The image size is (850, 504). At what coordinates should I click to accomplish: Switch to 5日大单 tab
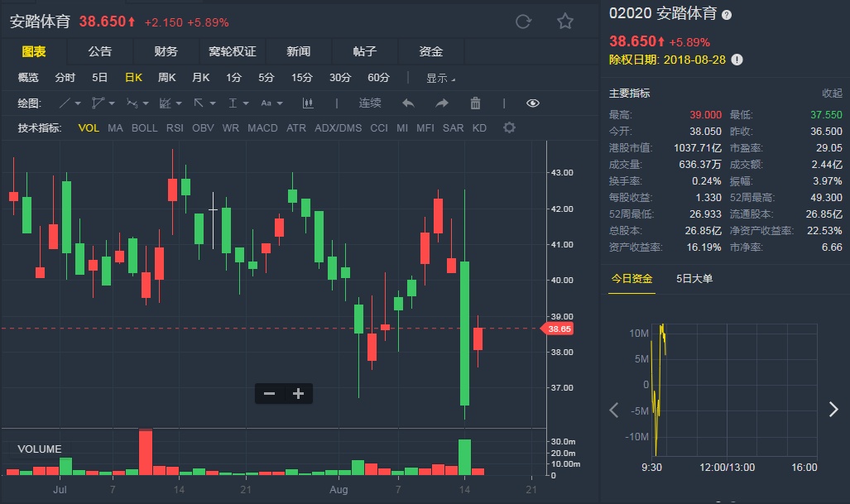pyautogui.click(x=694, y=279)
